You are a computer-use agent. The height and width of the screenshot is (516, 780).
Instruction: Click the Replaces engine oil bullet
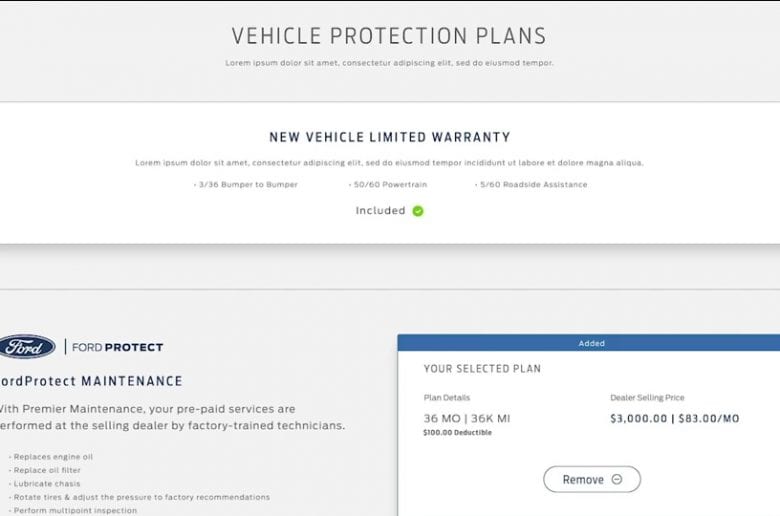[51, 457]
